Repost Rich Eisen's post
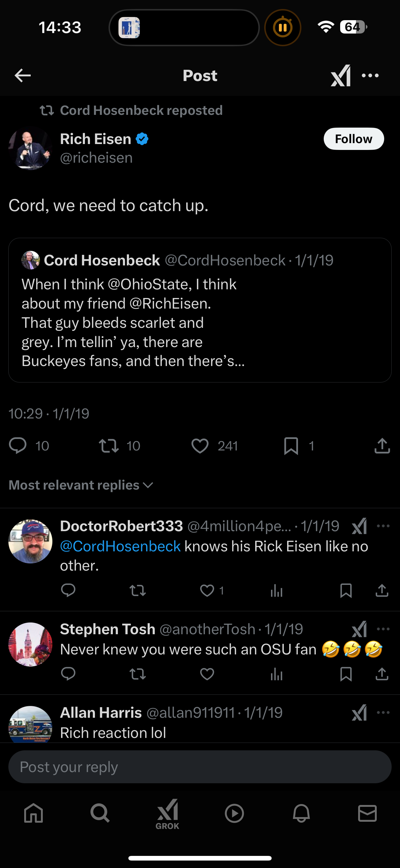400x868 pixels. tap(109, 446)
